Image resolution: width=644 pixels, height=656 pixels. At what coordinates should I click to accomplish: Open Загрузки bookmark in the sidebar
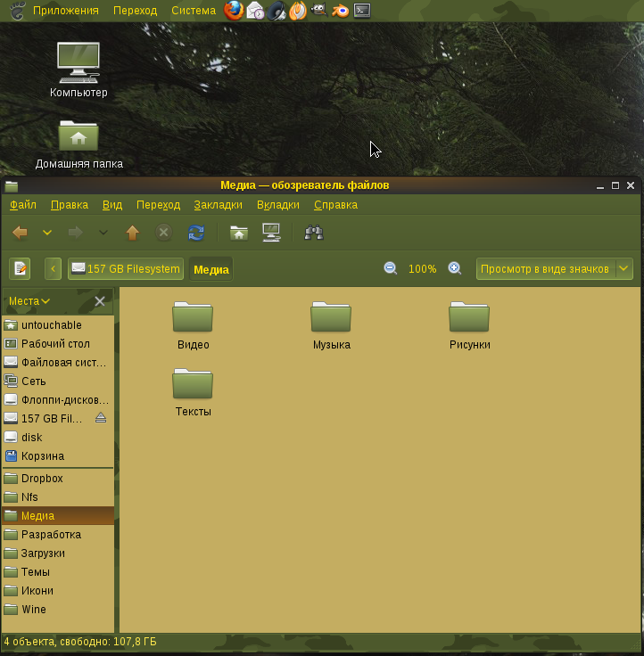point(58,553)
